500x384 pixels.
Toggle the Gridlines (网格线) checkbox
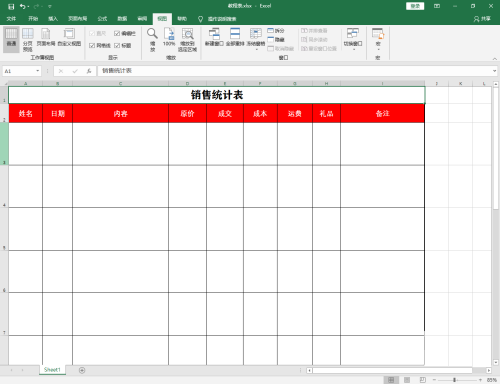pyautogui.click(x=100, y=45)
